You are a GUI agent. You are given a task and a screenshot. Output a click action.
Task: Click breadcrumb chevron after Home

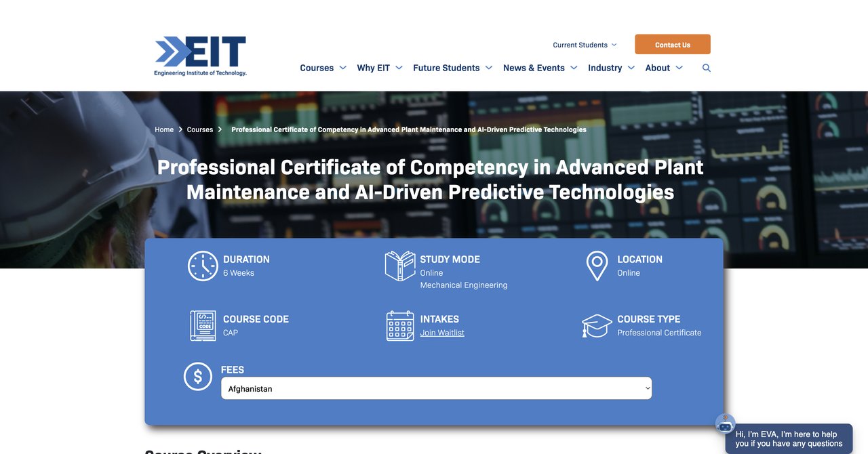coord(180,129)
